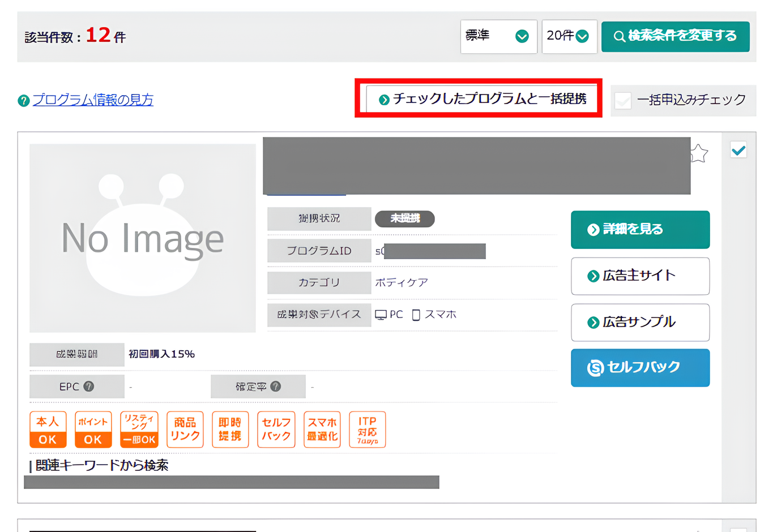Click the セルフバック blue button

640,368
